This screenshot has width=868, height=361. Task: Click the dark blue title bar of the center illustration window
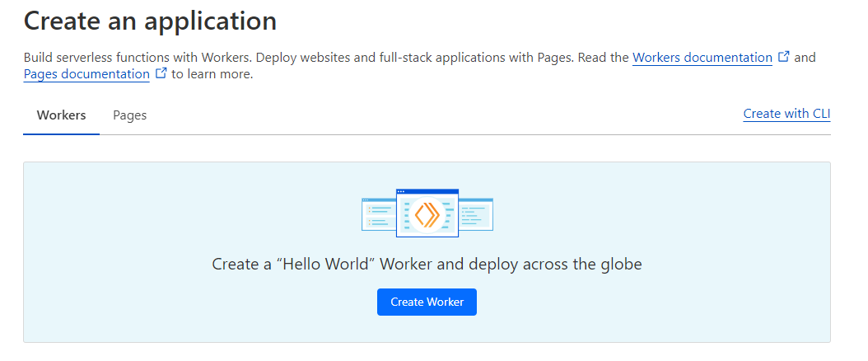(427, 191)
